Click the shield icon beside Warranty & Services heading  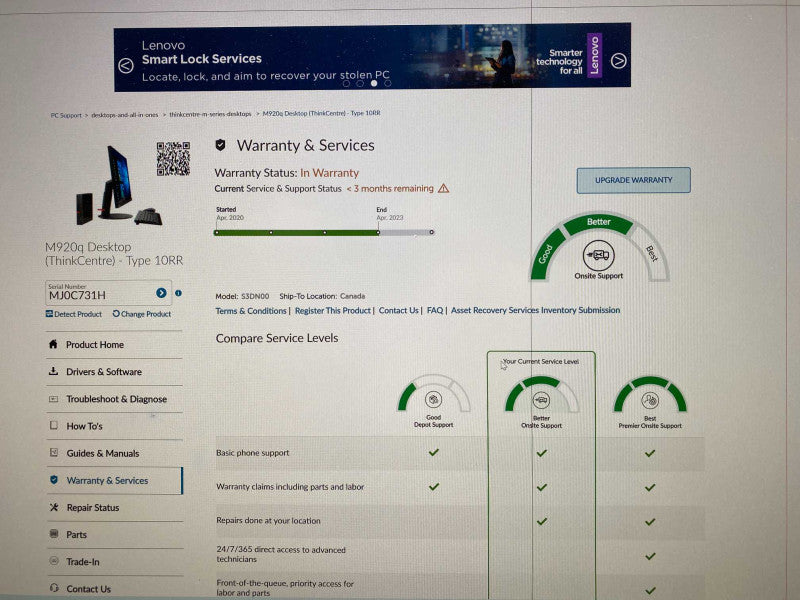tap(220, 145)
